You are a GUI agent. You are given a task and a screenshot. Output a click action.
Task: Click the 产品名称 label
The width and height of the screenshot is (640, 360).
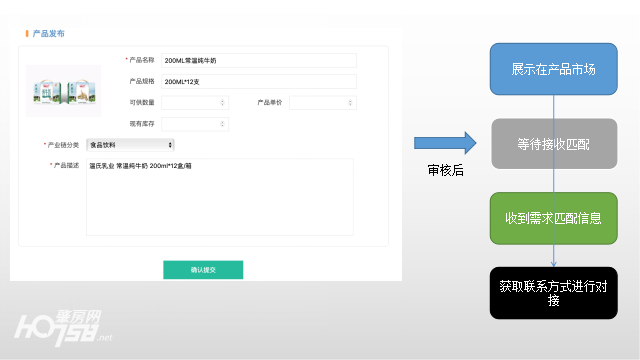pos(142,60)
